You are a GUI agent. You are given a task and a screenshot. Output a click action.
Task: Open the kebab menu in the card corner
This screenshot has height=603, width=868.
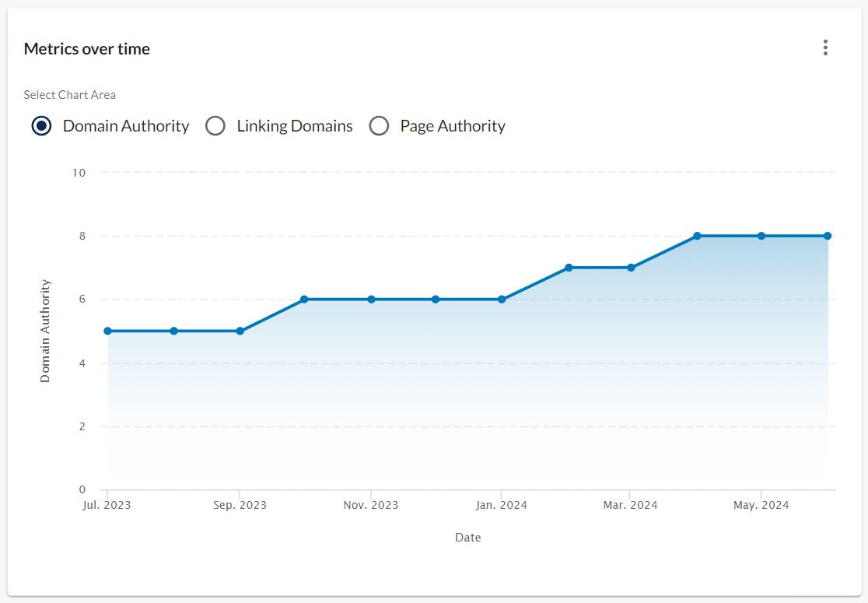pos(825,47)
